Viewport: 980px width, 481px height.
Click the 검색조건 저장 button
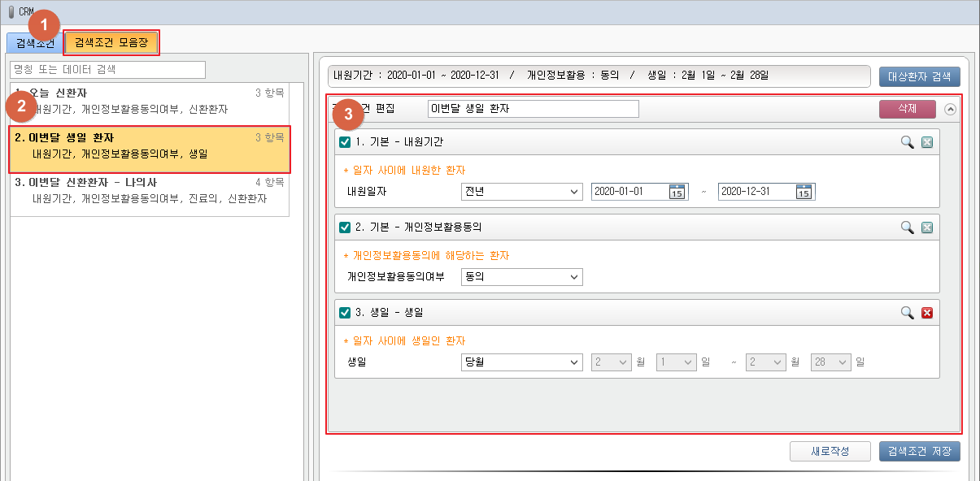click(x=919, y=452)
